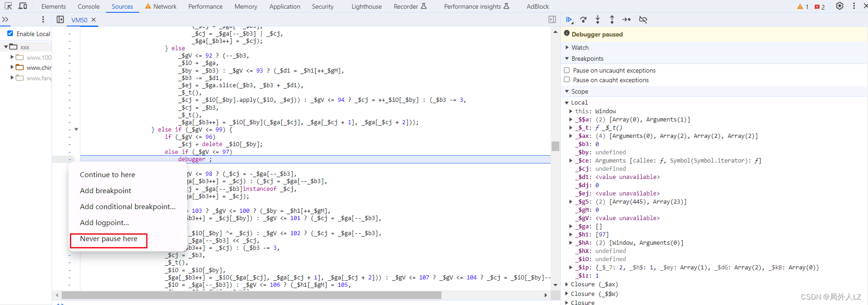Step over next function call
This screenshot has width=868, height=305.
pos(584,20)
